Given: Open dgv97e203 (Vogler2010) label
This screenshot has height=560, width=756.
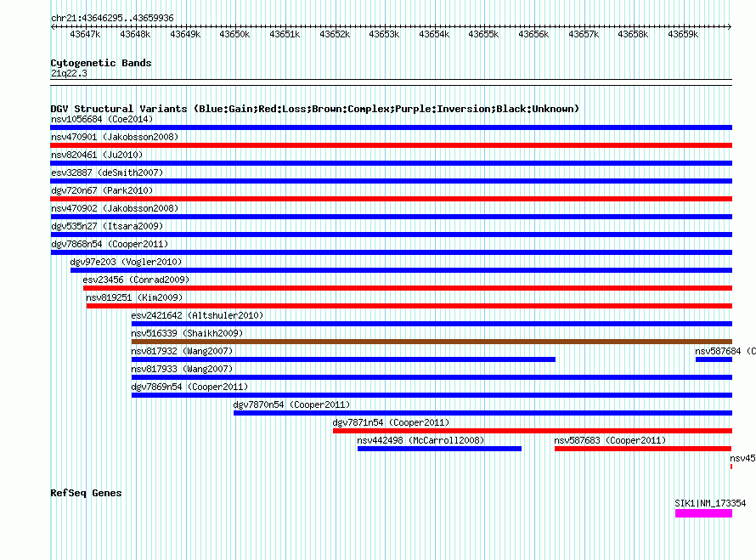Looking at the screenshot, I should coord(126,262).
